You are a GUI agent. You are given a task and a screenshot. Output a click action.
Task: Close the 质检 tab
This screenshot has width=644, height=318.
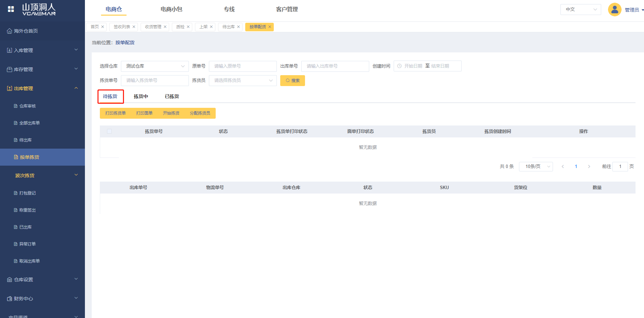pos(188,27)
